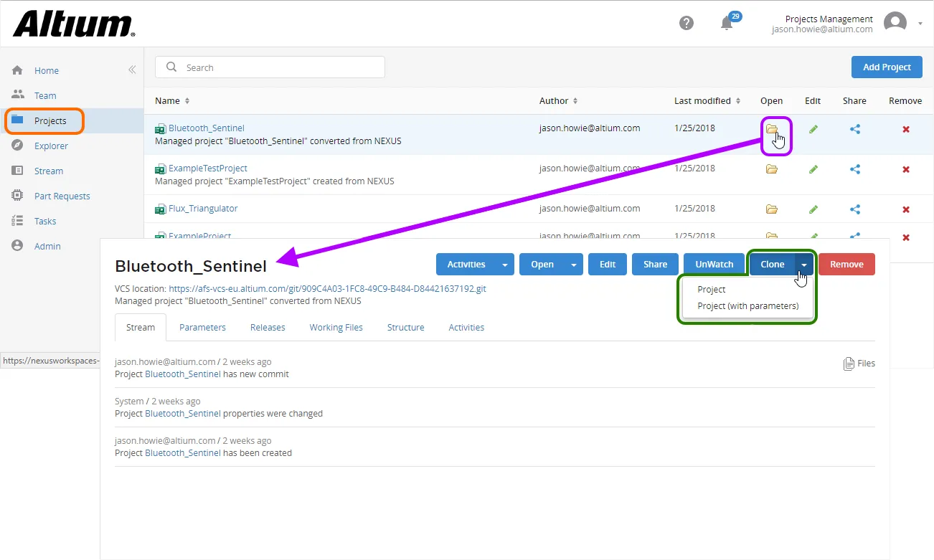
Task: Open the VCS location git URL link
Action: (327, 289)
